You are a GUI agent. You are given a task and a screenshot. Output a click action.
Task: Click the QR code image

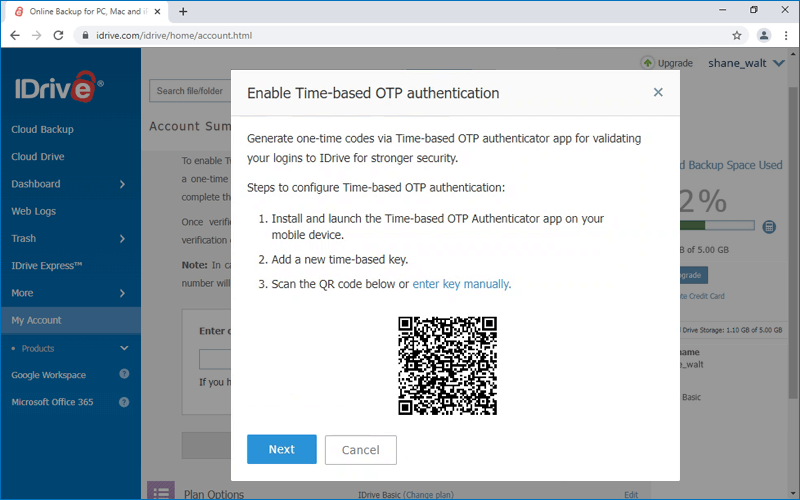click(447, 365)
